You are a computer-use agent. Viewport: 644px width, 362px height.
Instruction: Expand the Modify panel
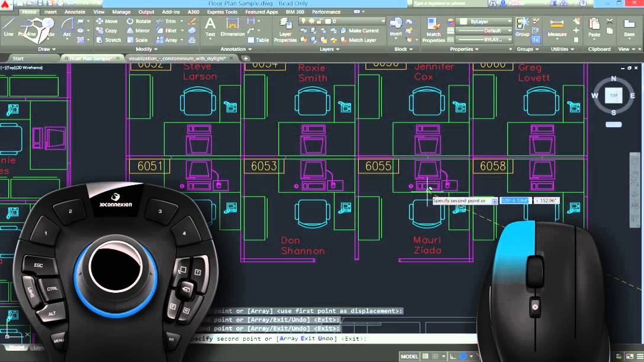pyautogui.click(x=147, y=49)
